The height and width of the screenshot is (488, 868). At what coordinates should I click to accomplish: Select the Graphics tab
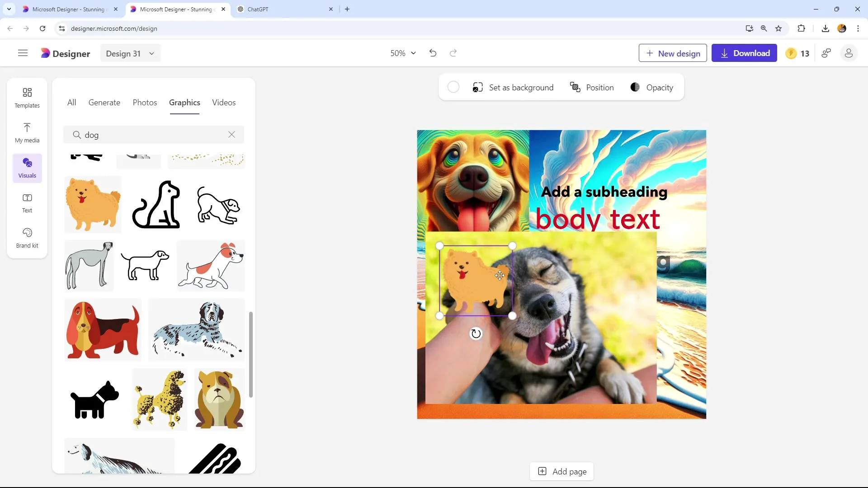tap(184, 103)
